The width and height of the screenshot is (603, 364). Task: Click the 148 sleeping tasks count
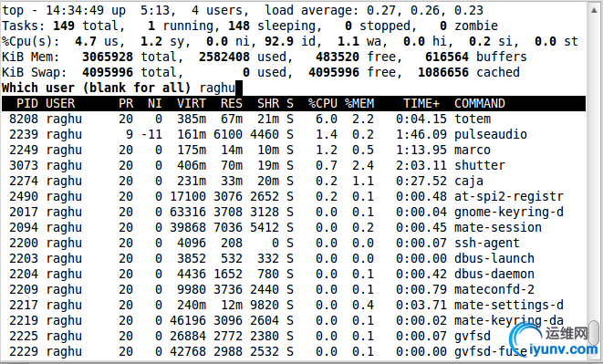[x=275, y=26]
